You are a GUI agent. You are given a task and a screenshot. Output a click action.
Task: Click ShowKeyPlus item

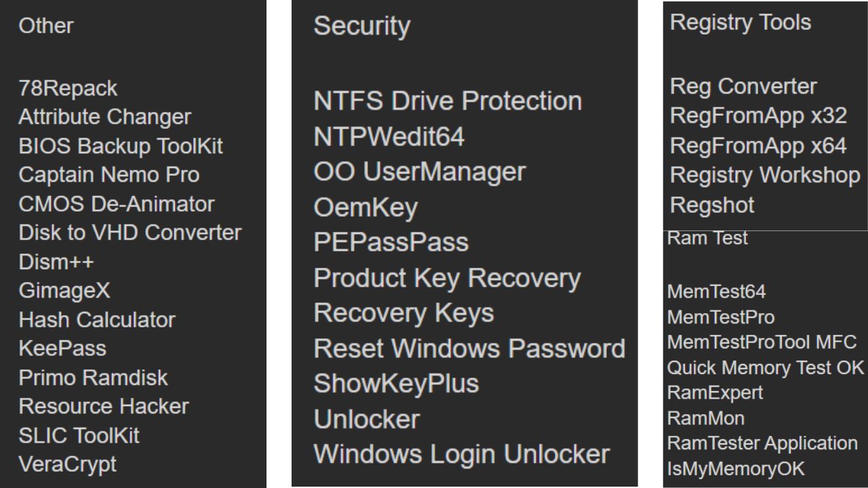click(396, 384)
